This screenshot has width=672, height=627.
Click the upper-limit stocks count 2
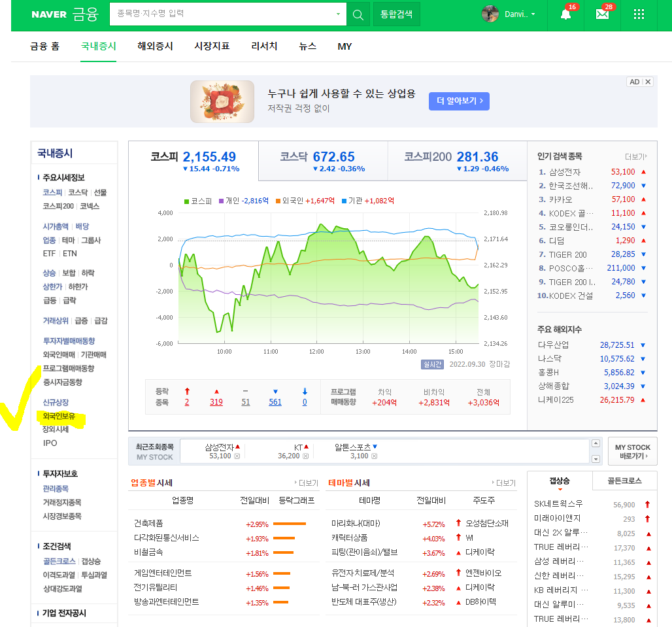187,402
